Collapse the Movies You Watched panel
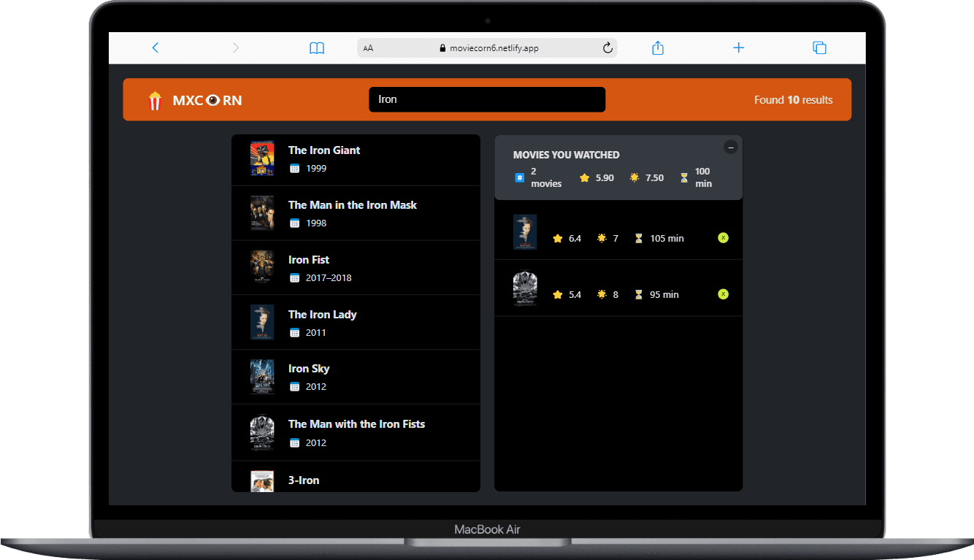Image resolution: width=974 pixels, height=560 pixels. coord(731,147)
